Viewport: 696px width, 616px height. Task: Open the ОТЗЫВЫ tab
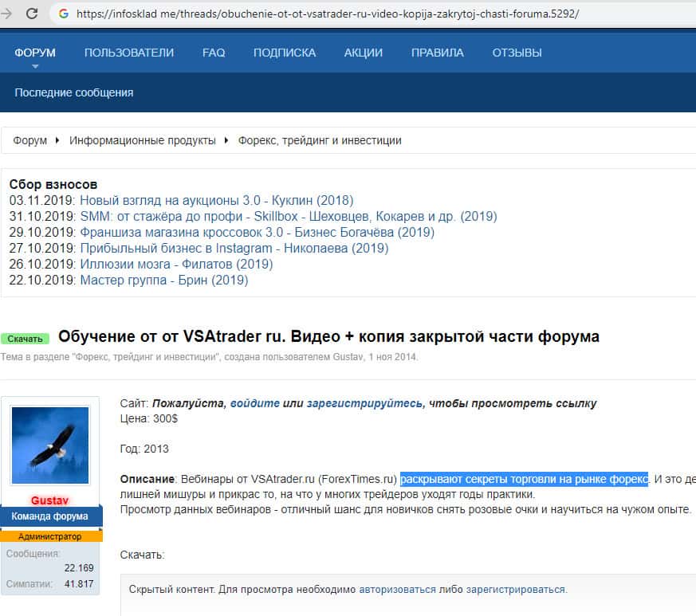517,53
